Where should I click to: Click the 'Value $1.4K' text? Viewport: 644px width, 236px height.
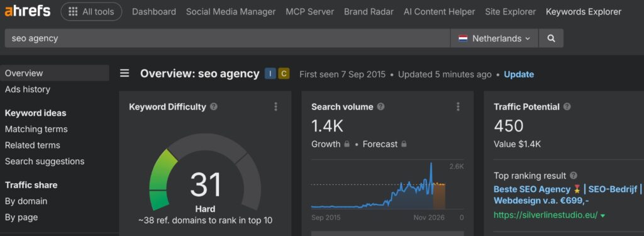(x=517, y=144)
